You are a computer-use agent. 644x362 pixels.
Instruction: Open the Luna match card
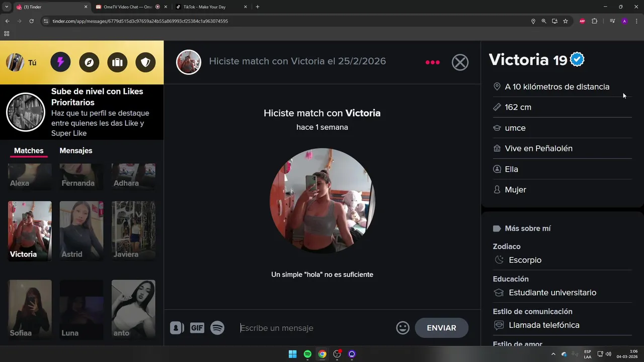[82, 309]
